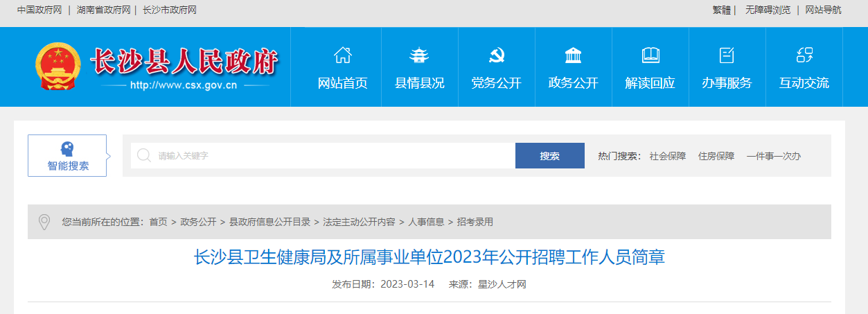Click the blue 搜索 button
The image size is (868, 314).
tap(550, 155)
